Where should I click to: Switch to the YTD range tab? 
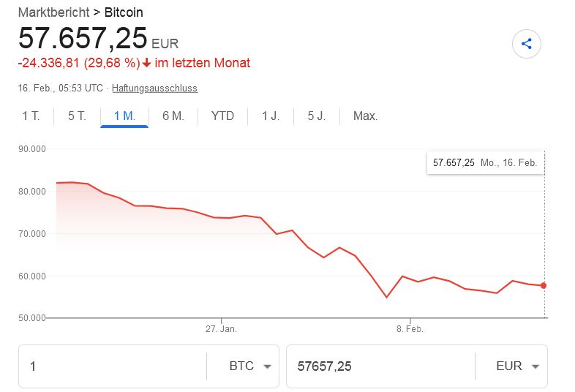coord(222,116)
